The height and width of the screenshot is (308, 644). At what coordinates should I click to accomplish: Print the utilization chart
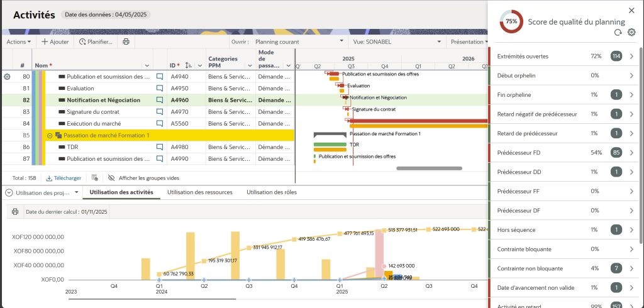click(x=15, y=212)
